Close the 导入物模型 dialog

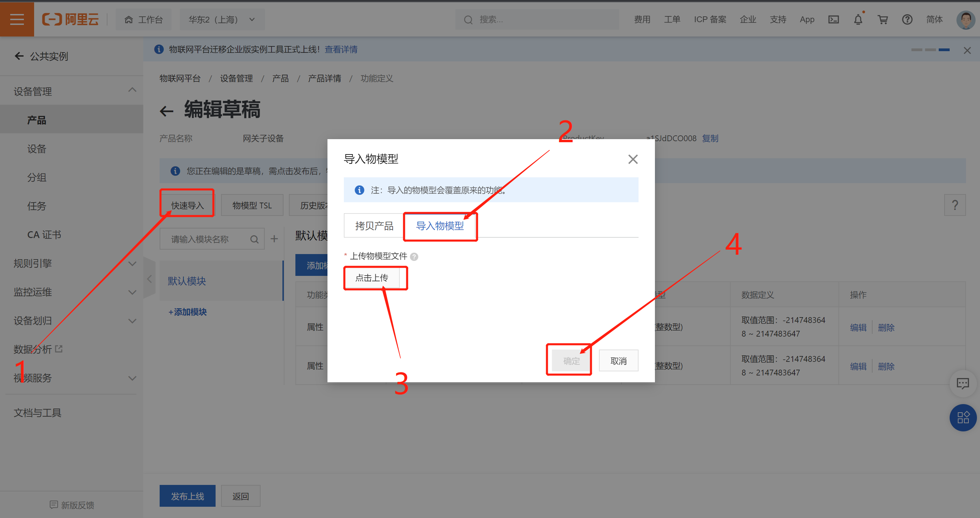point(633,159)
